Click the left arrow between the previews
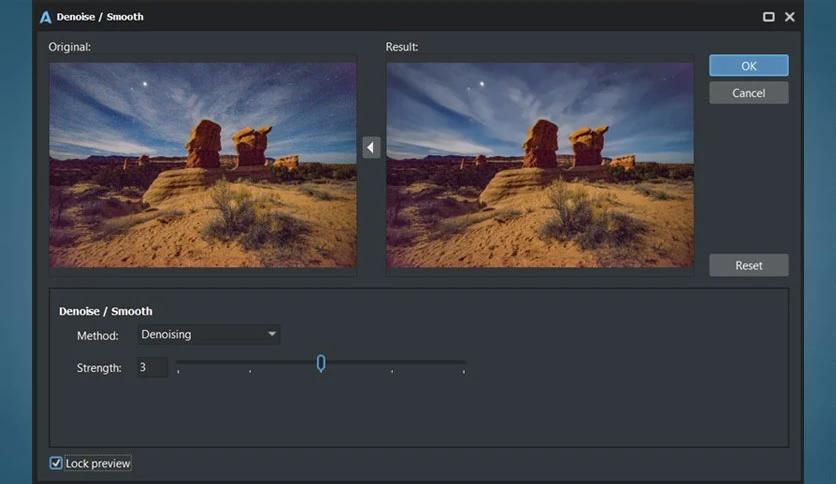The width and height of the screenshot is (836, 484). click(371, 147)
